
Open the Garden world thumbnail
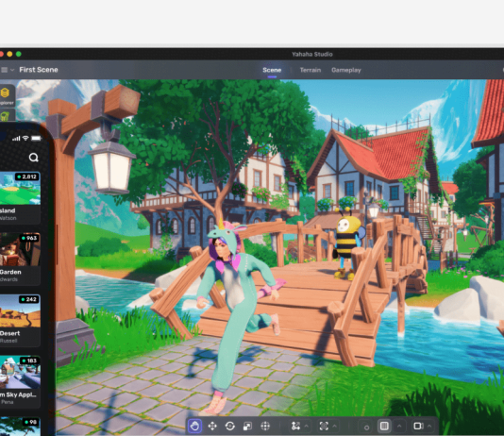(x=20, y=250)
